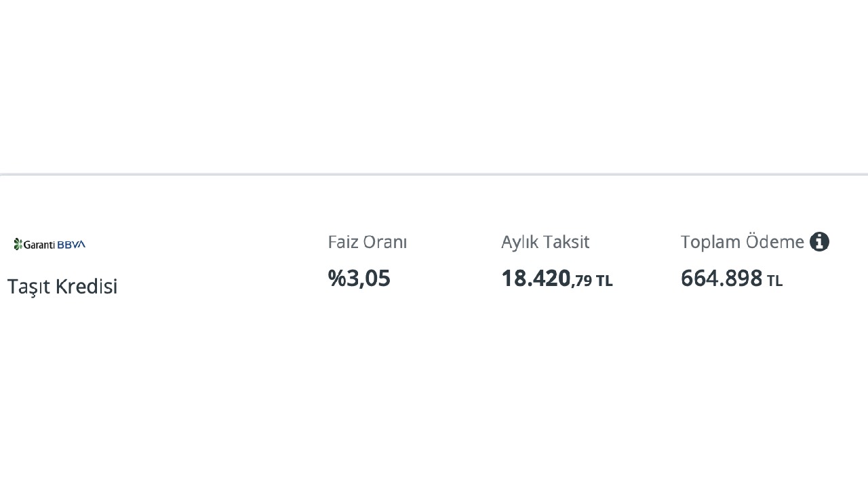The height and width of the screenshot is (488, 868).
Task: Click the TL suffix after 664.898
Action: pyautogui.click(x=774, y=281)
